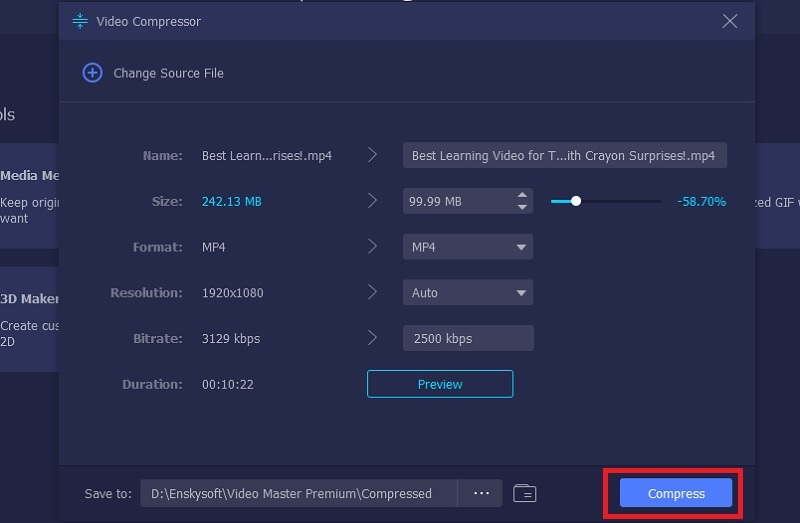Click the source resolution 1920x1080 text
Viewport: 800px width, 523px height.
233,293
